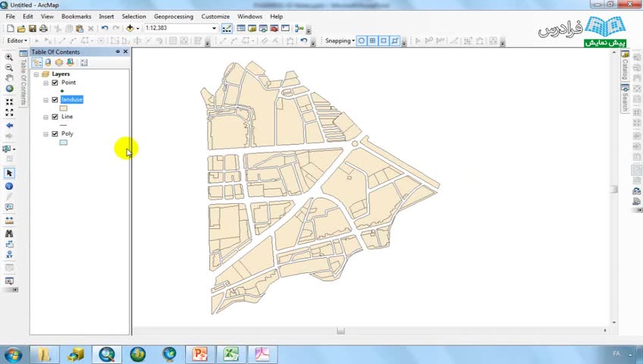The height and width of the screenshot is (364, 643).
Task: Activate the Identify tool
Action: (x=9, y=186)
